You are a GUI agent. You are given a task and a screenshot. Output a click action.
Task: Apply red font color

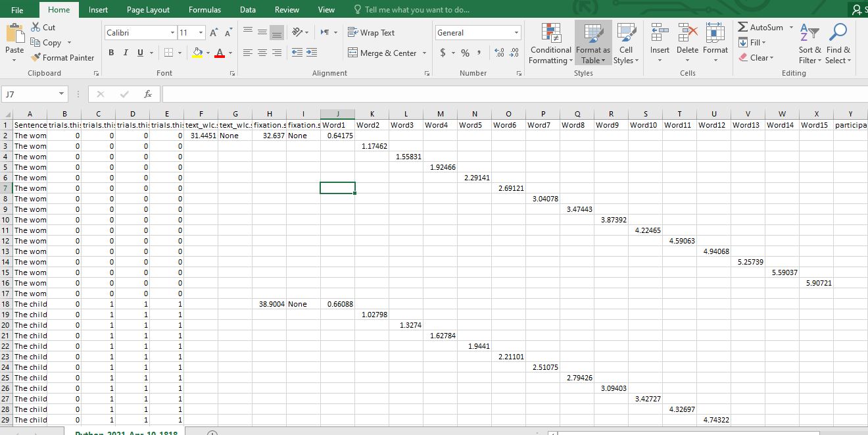(220, 53)
